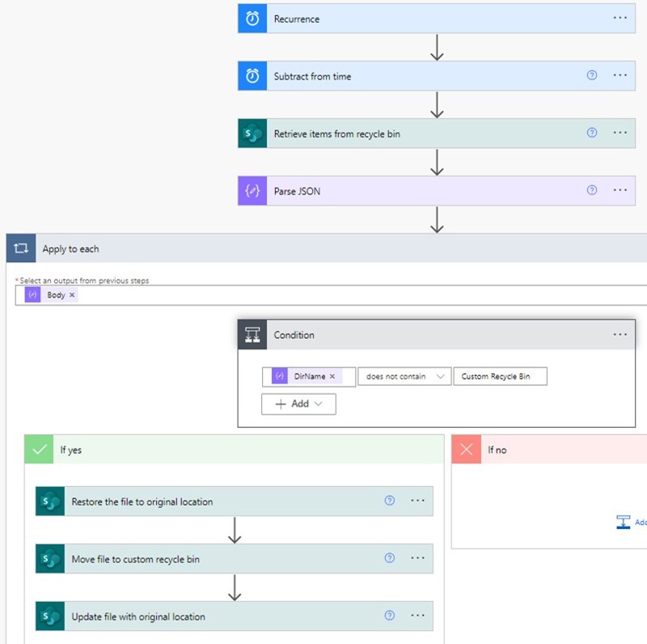The height and width of the screenshot is (644, 647).
Task: Click the Custom Recycle Bin value field
Action: (x=500, y=376)
